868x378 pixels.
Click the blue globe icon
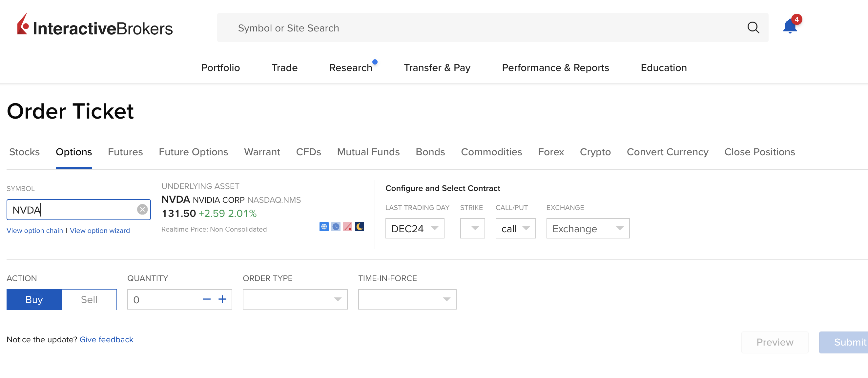point(323,227)
